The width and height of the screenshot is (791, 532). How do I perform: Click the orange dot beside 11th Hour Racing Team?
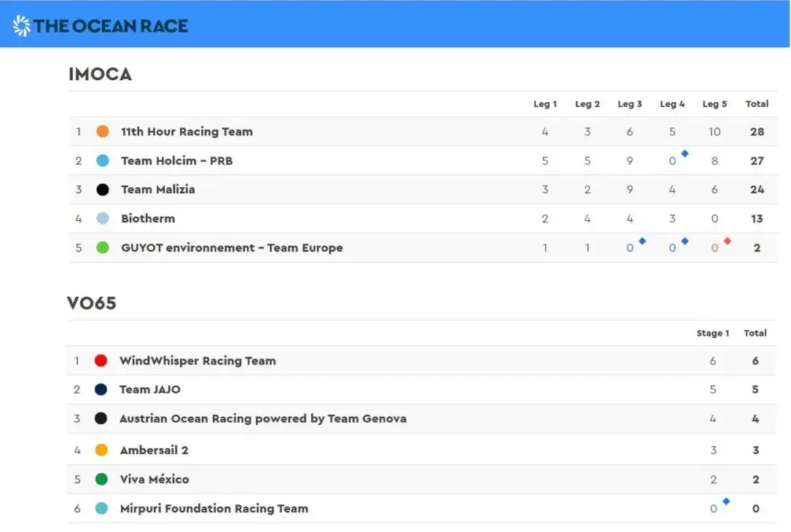[102, 132]
